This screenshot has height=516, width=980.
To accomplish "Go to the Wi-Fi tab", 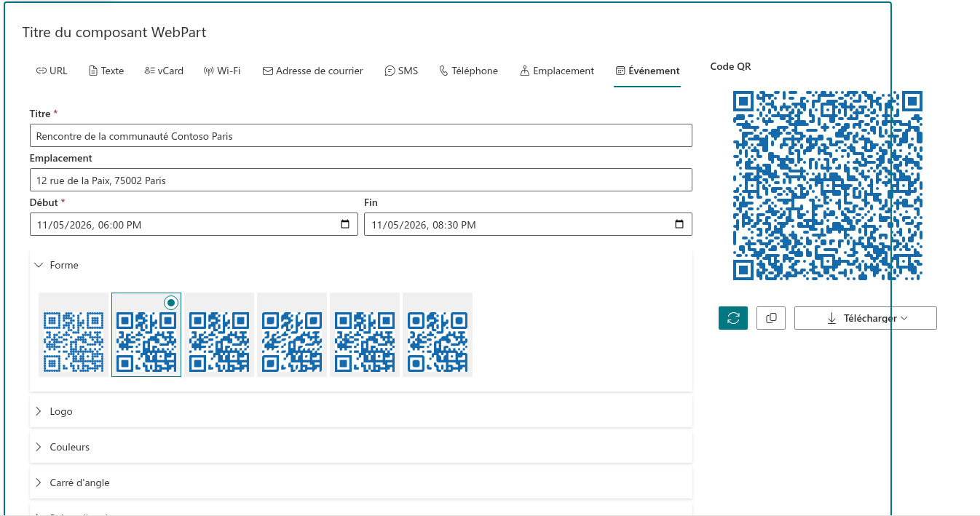I will (x=222, y=71).
